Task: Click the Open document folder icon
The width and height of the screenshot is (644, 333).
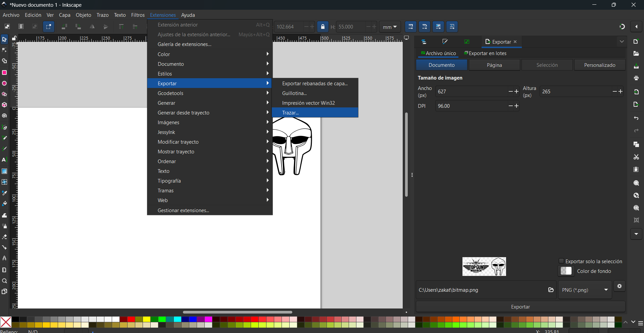Action: point(636,54)
